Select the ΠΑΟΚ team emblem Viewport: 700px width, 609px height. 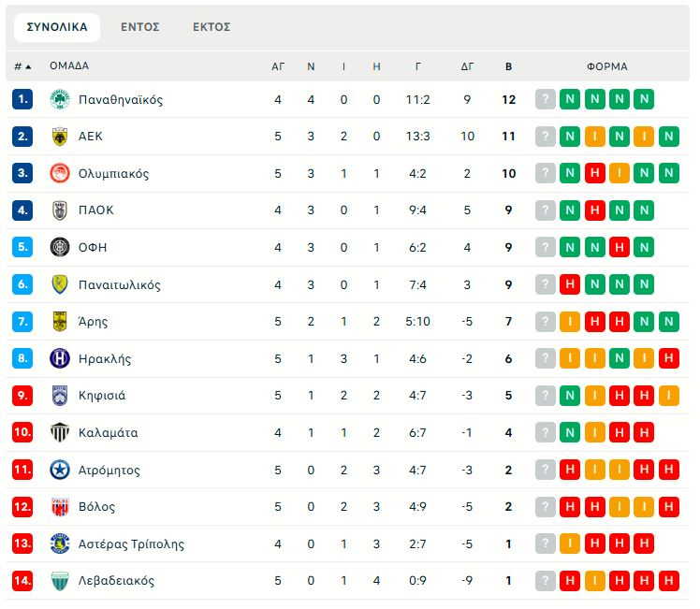[x=59, y=210]
